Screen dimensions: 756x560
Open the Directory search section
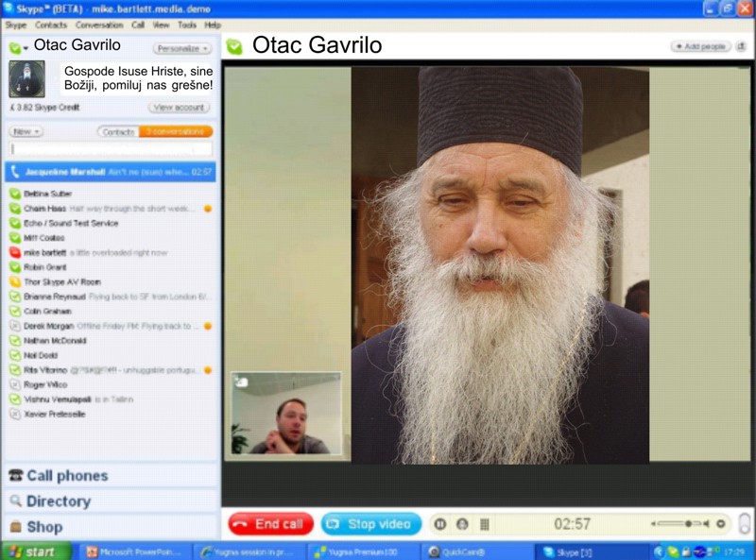point(58,501)
